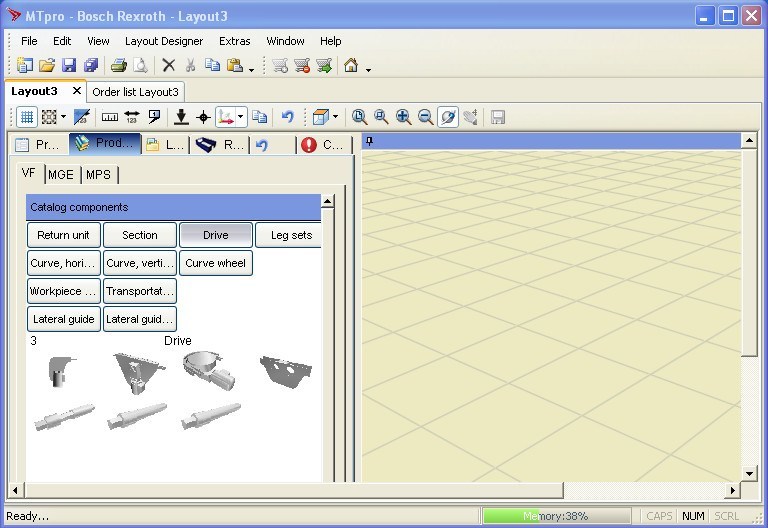Select the curve wheel drive thumbnail

[x=209, y=370]
